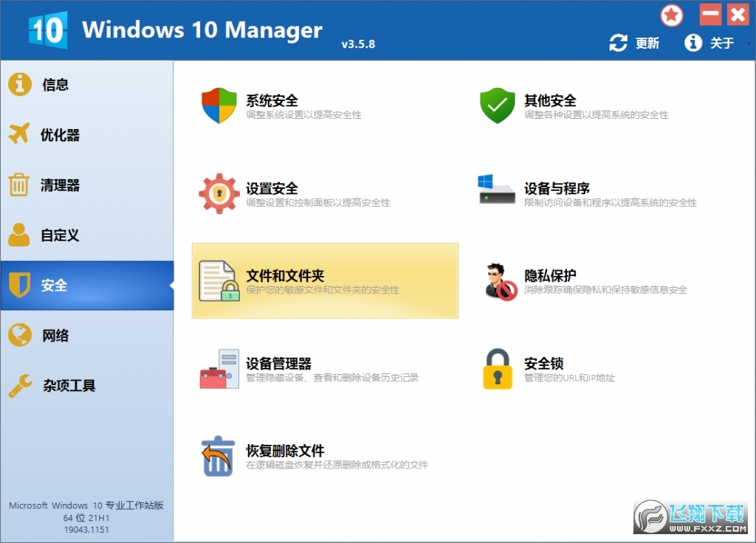Open 其他安全 green checkmark shield icon
This screenshot has width=756, height=543.
pos(497,106)
